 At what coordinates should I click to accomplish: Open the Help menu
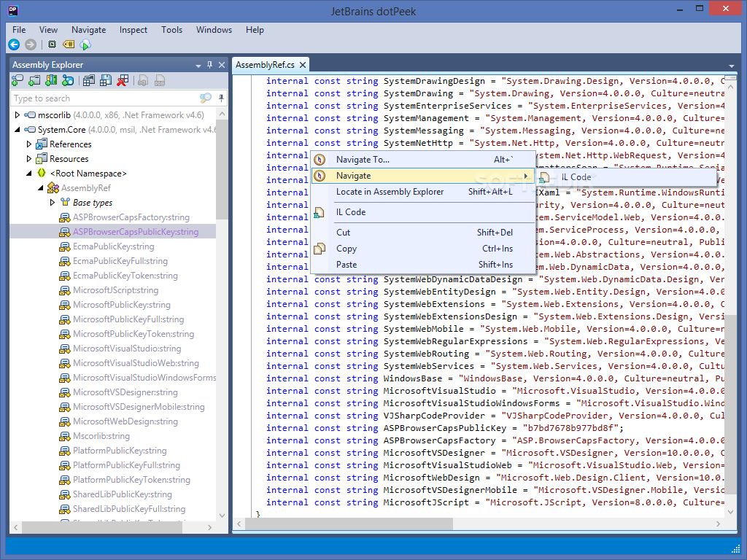[x=255, y=29]
